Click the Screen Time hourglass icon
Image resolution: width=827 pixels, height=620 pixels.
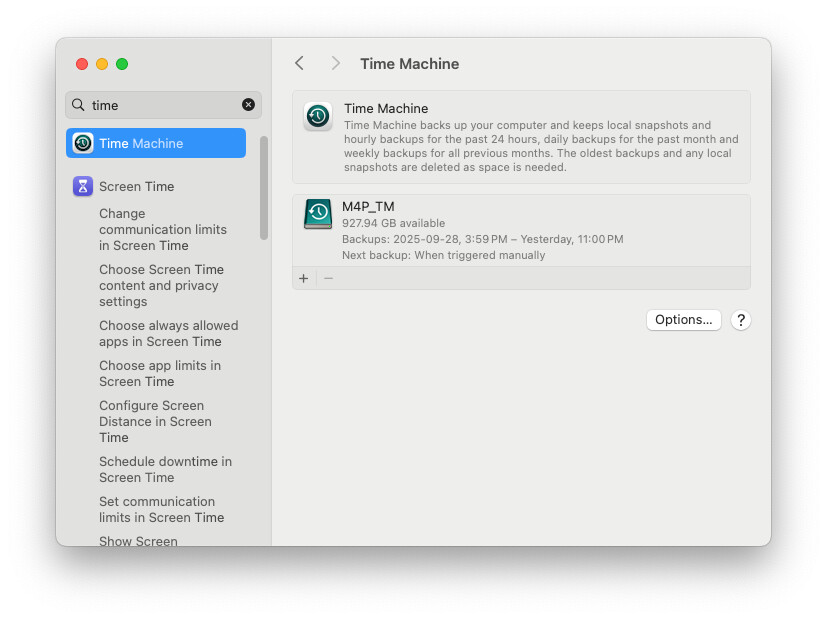pos(83,186)
